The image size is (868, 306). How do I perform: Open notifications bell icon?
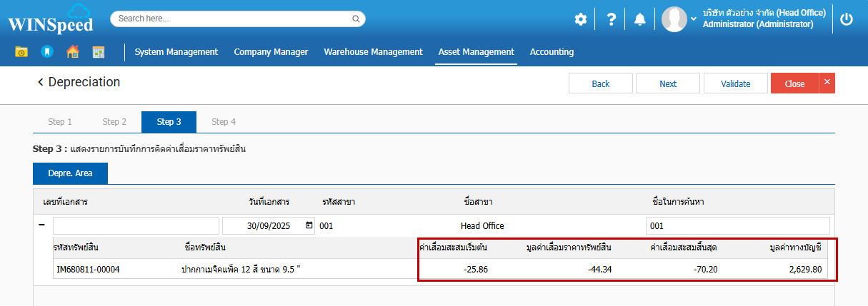(x=639, y=19)
